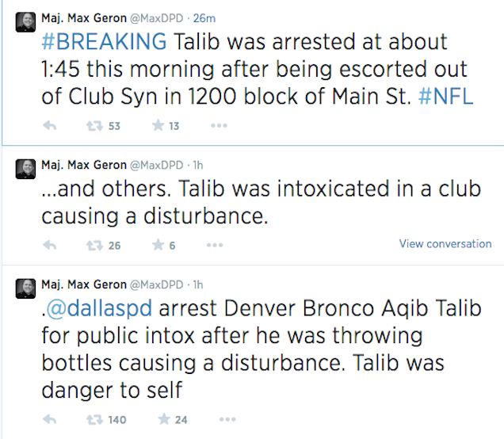Viewport: 504px width, 439px height.
Task: Open the #BREAKING hashtag
Action: (104, 41)
